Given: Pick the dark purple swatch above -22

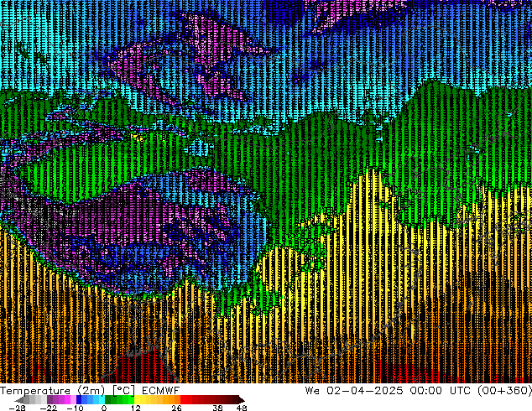Looking at the screenshot, I should 50,400.
